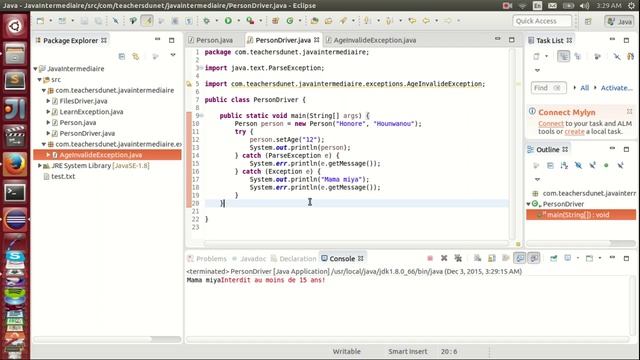Click the Quick Access search field
This screenshot has width=640, height=360.
point(542,21)
